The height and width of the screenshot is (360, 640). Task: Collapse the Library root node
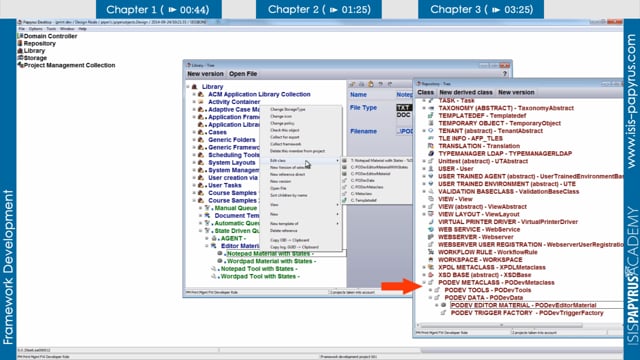click(188, 87)
